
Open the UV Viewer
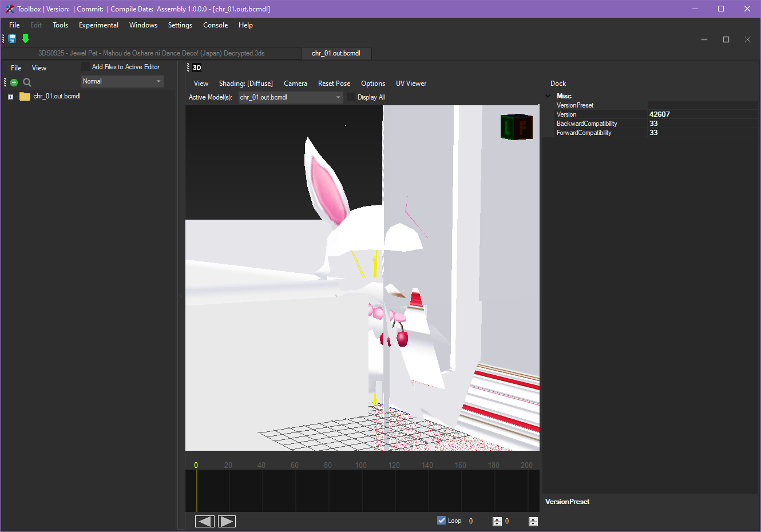(x=411, y=84)
